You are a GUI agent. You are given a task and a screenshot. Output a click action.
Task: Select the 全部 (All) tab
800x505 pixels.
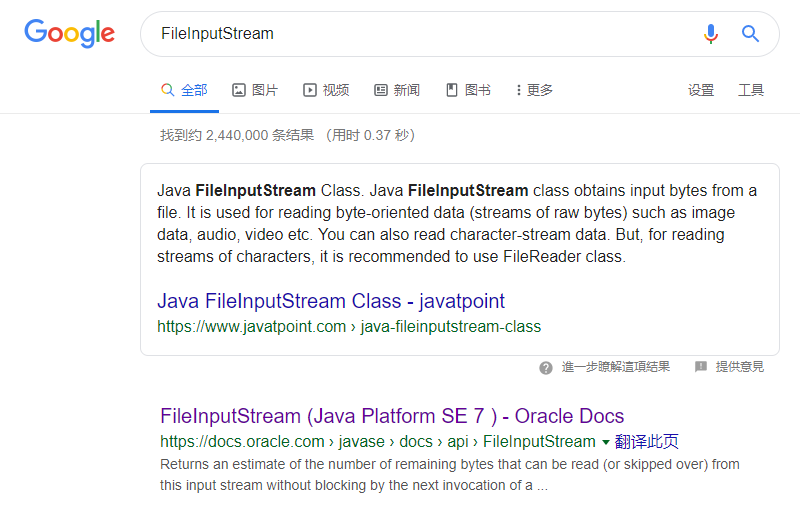[184, 90]
